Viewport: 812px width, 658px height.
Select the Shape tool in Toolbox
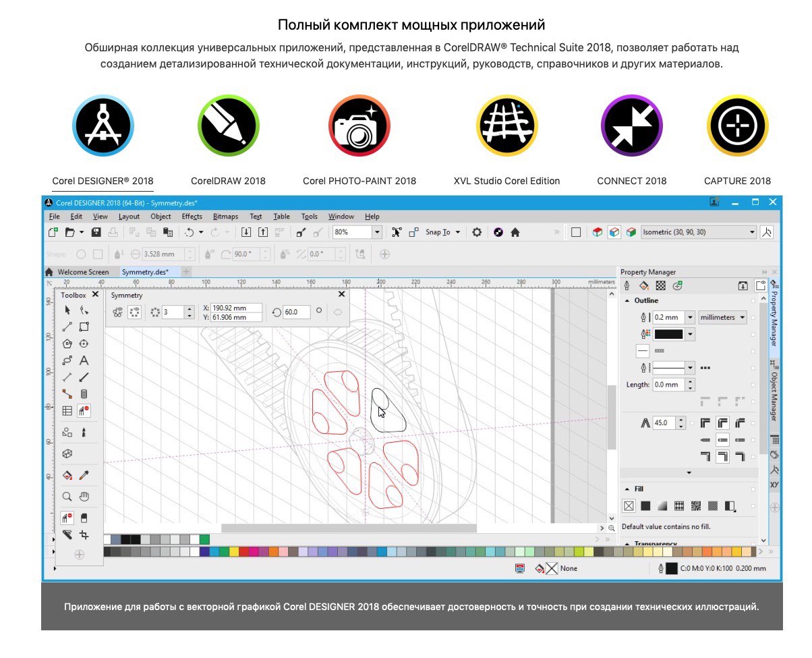pyautogui.click(x=84, y=310)
